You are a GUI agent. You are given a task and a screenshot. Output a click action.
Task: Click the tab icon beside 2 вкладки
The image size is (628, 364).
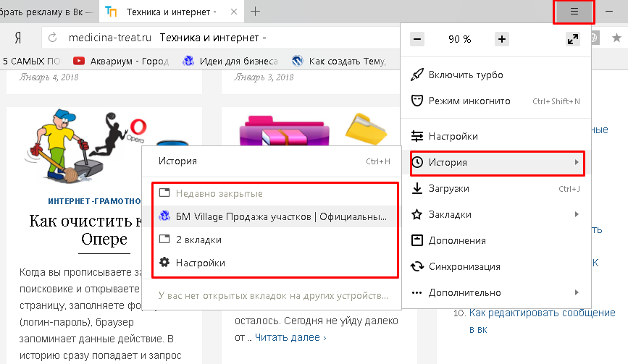(x=164, y=240)
